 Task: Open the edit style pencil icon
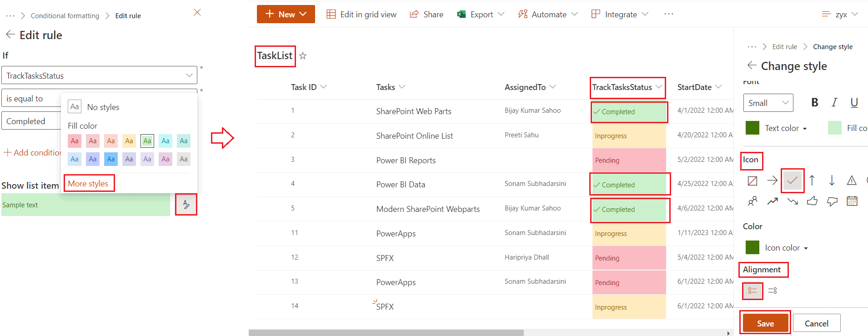coord(186,205)
